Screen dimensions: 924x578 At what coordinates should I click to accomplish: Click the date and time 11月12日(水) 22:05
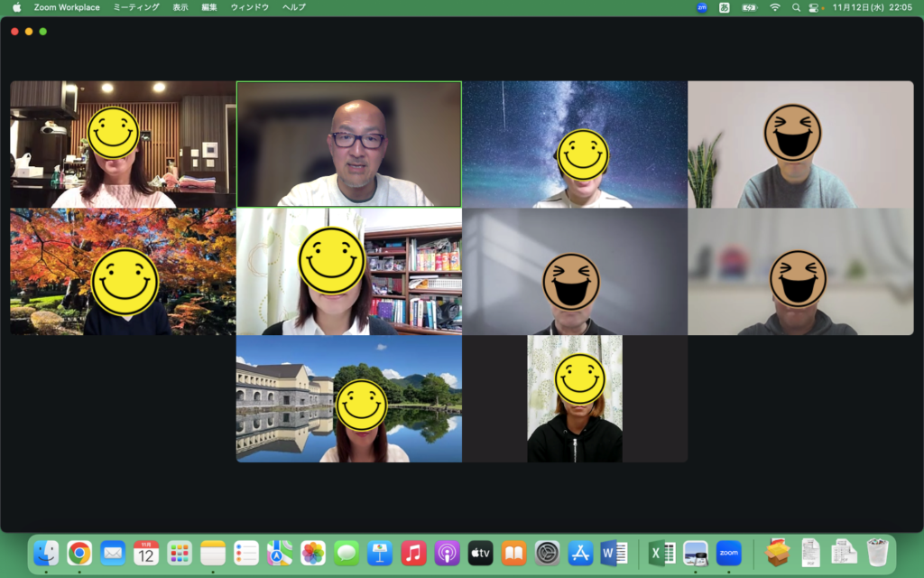pyautogui.click(x=872, y=7)
